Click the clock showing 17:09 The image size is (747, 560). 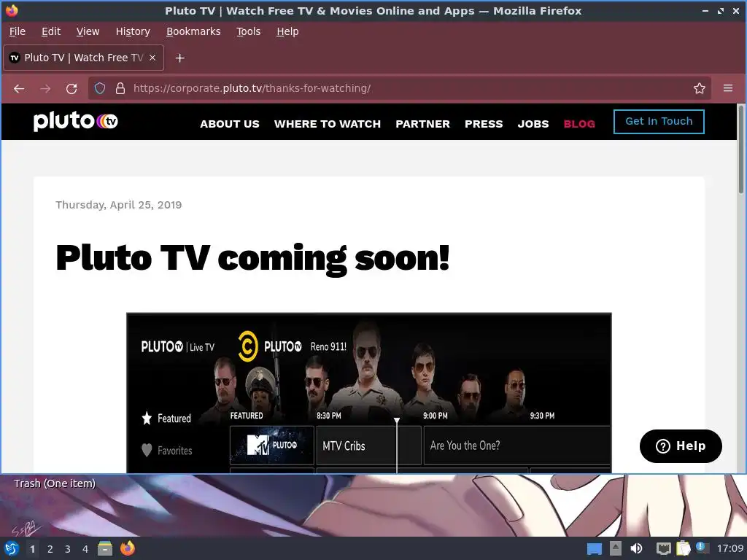click(x=729, y=548)
